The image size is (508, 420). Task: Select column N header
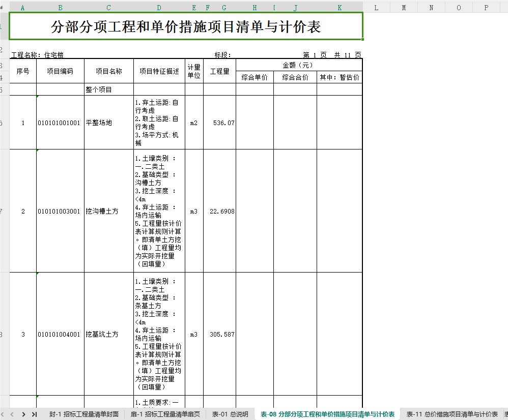[x=431, y=8]
